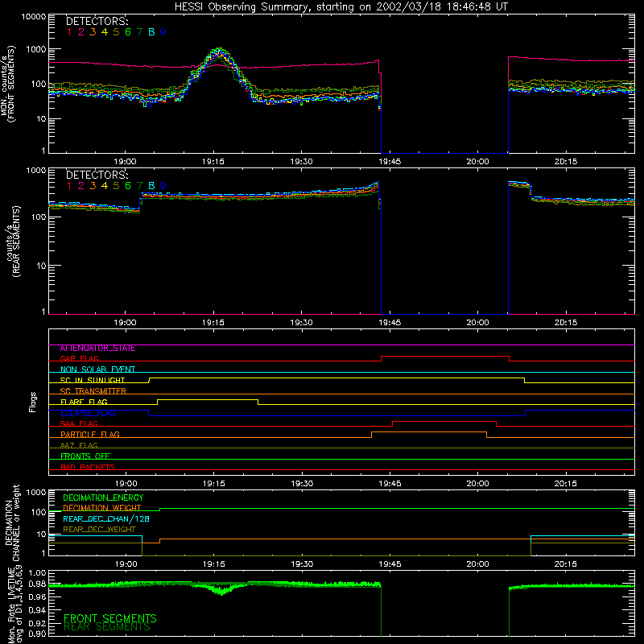Select detector 5 in front segments legend

pos(116,32)
